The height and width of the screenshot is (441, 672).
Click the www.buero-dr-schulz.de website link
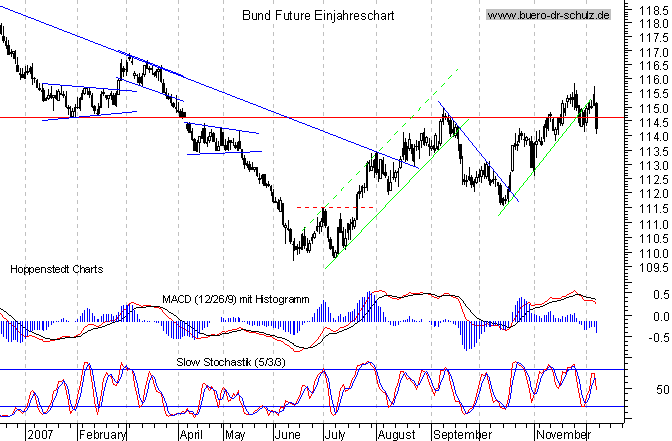[x=549, y=16]
